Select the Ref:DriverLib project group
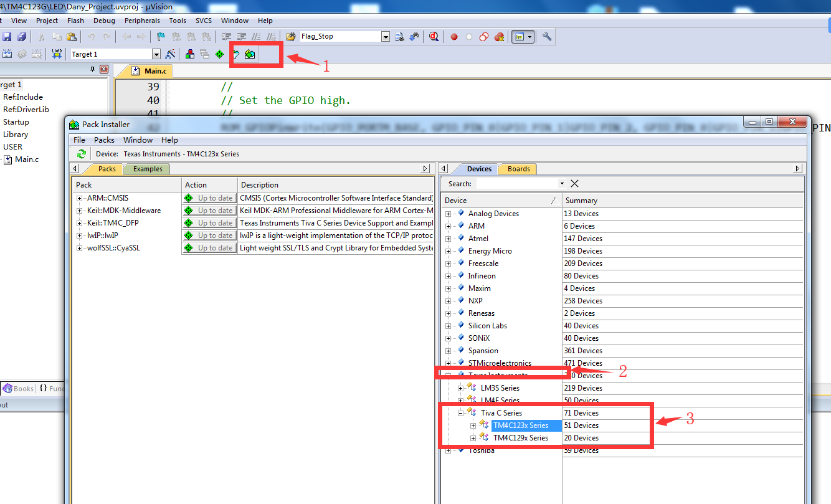Image resolution: width=831 pixels, height=504 pixels. tap(26, 109)
